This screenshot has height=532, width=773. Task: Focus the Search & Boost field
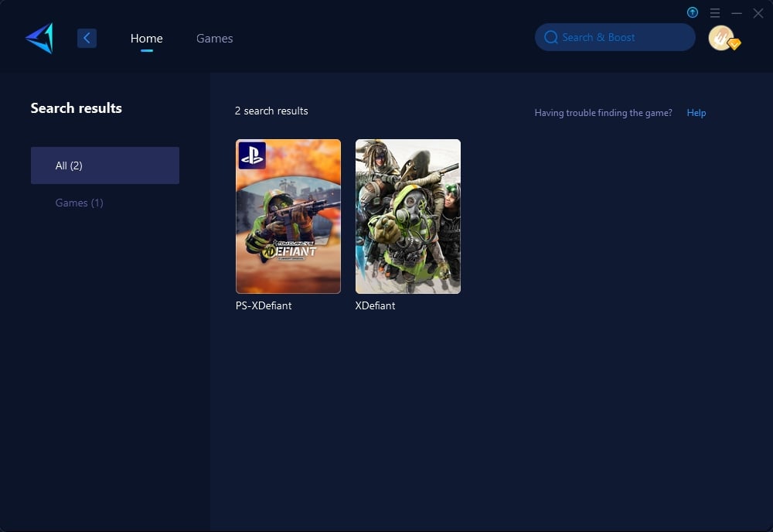tap(615, 37)
